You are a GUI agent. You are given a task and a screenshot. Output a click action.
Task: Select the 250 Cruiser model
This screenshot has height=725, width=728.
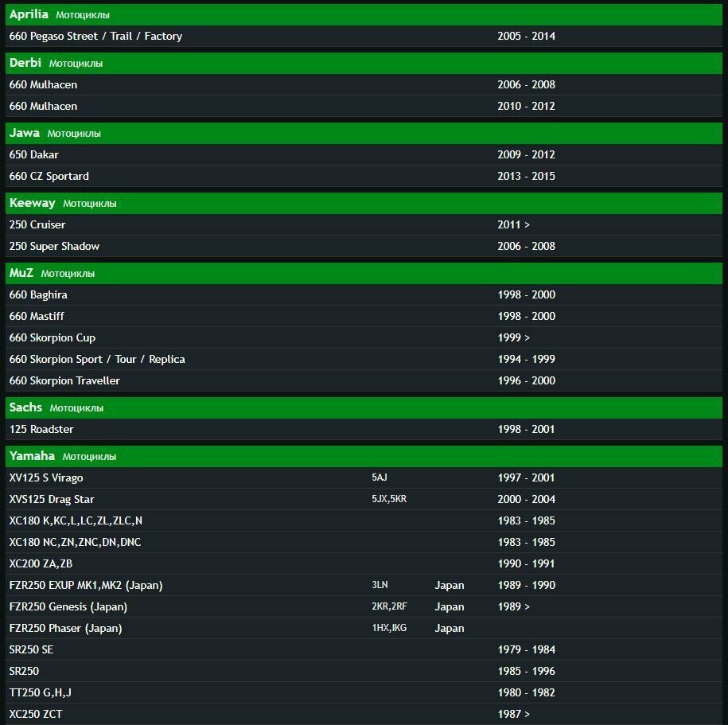[x=37, y=224]
